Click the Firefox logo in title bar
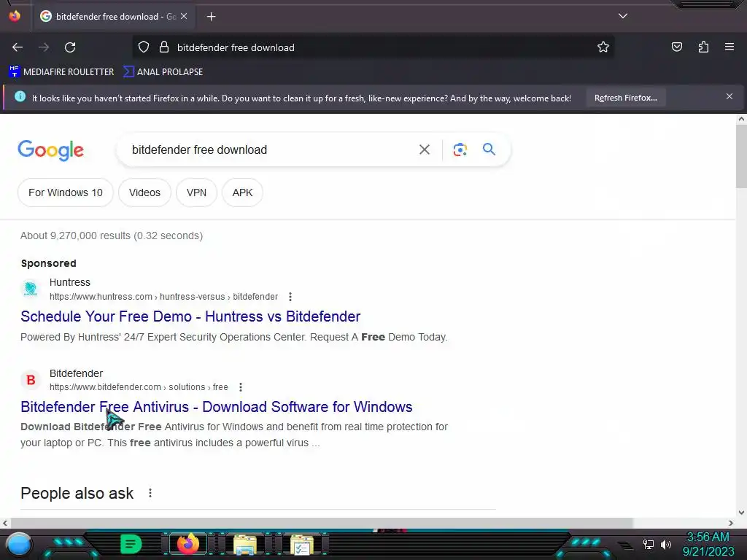 [15, 16]
